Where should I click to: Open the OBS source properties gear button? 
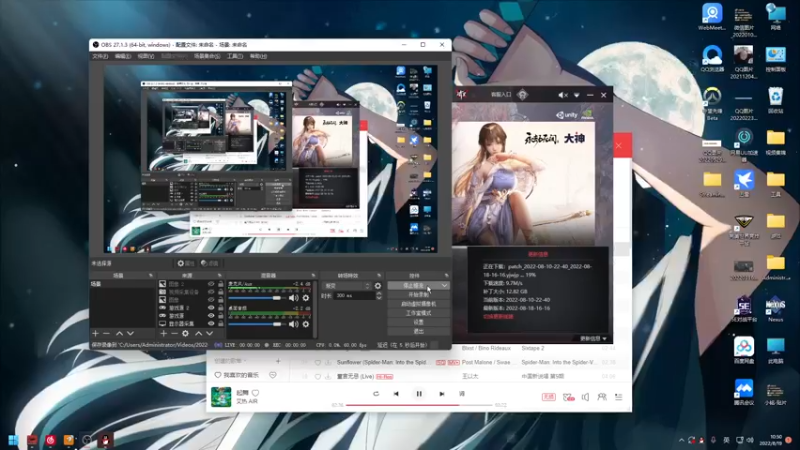click(186, 263)
